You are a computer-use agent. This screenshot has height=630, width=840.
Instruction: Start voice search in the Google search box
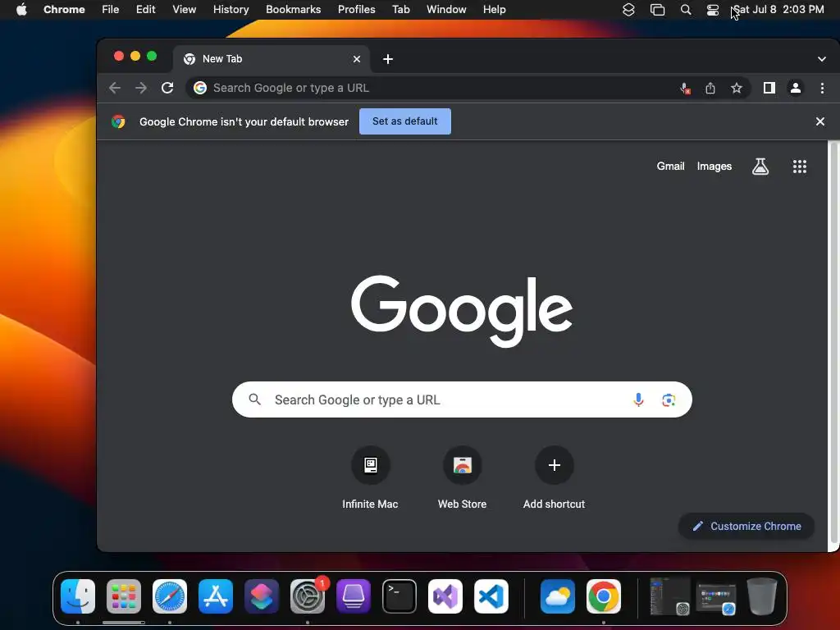tap(638, 399)
